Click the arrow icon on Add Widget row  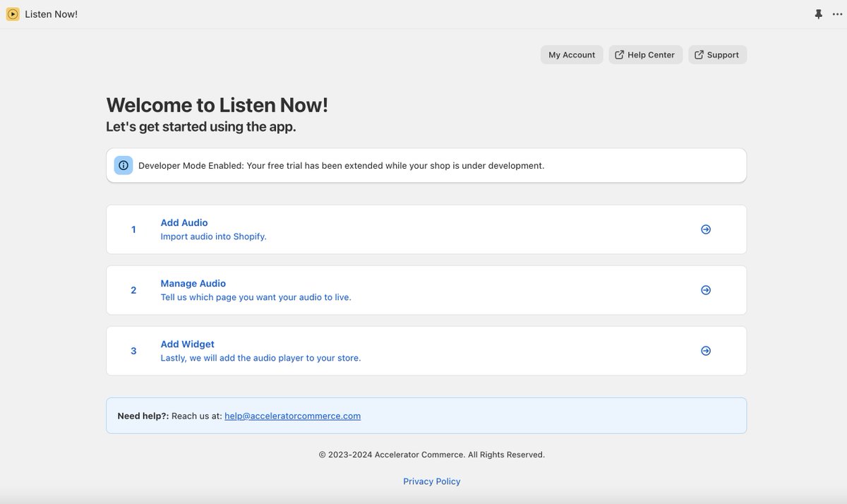click(706, 351)
